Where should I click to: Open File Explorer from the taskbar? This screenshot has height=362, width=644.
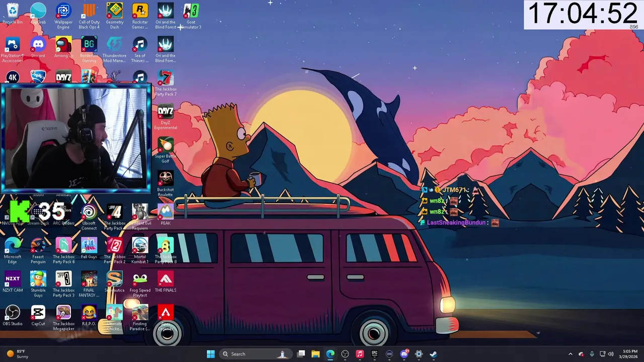pyautogui.click(x=315, y=354)
